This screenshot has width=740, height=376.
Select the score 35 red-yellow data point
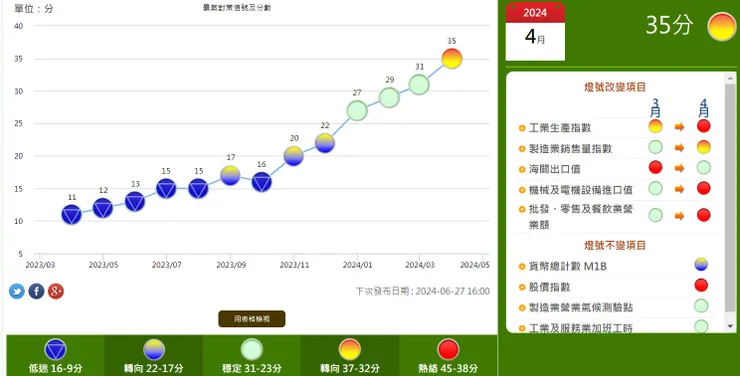[x=452, y=59]
